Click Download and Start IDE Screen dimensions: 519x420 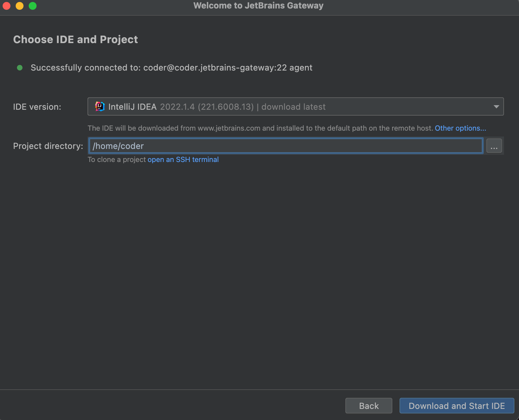(x=457, y=406)
